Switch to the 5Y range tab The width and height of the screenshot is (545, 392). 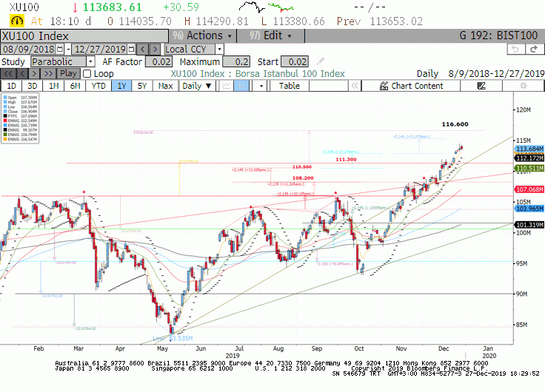pos(142,86)
